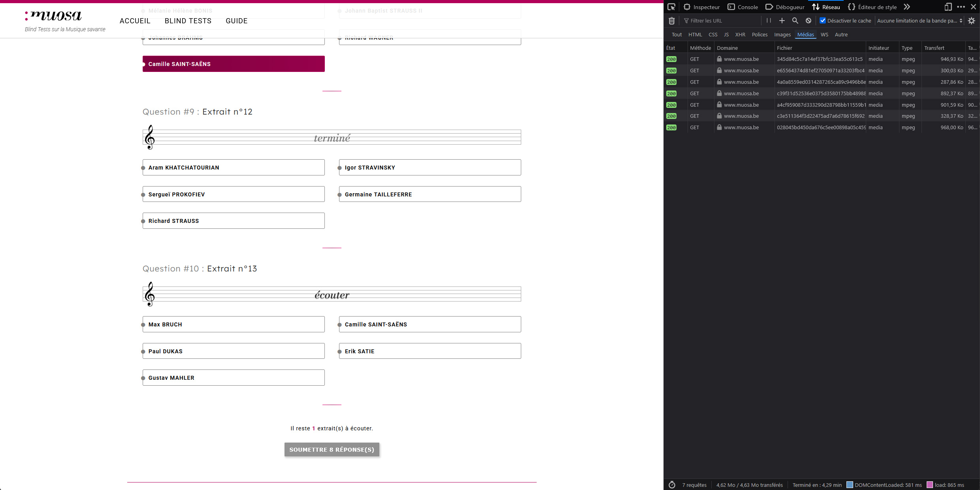The width and height of the screenshot is (980, 490).
Task: Activate the element picker tool
Action: [x=672, y=7]
